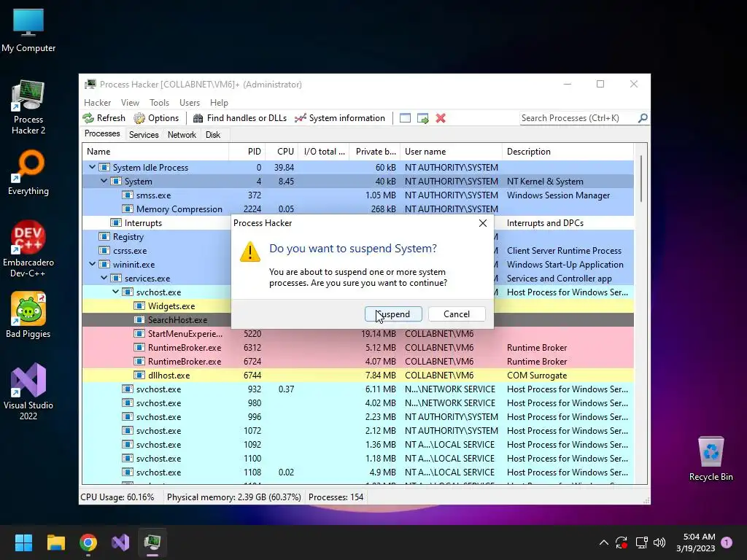Click the Refresh toolbar icon
Viewport: 747px width, 560px height.
[88, 118]
